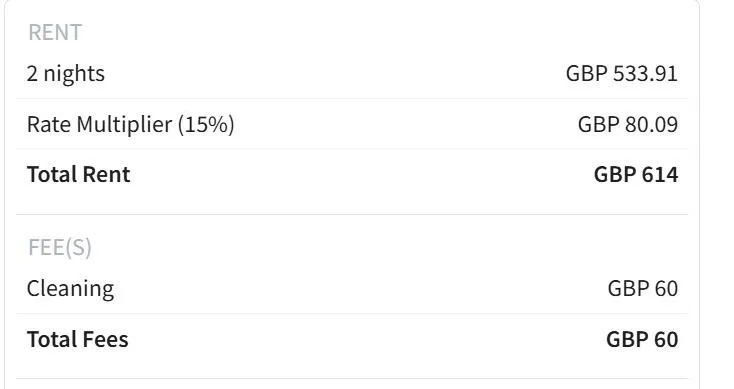
Task: Click the divider line beneath Total Fees
Action: point(352,378)
